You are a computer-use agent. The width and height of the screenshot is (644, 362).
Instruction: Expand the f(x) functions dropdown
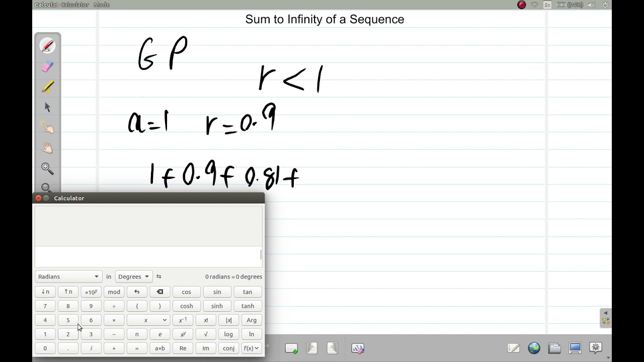[x=251, y=348]
